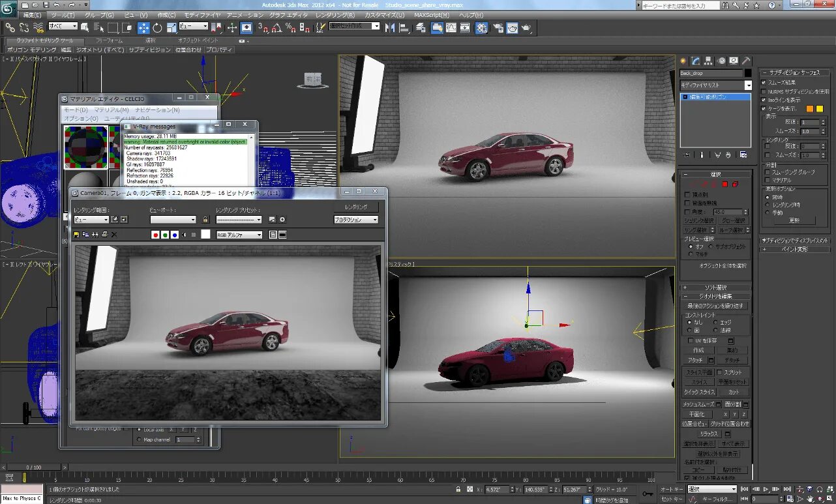Select Element sub-object level icon
The width and height of the screenshot is (836, 504).
click(734, 185)
